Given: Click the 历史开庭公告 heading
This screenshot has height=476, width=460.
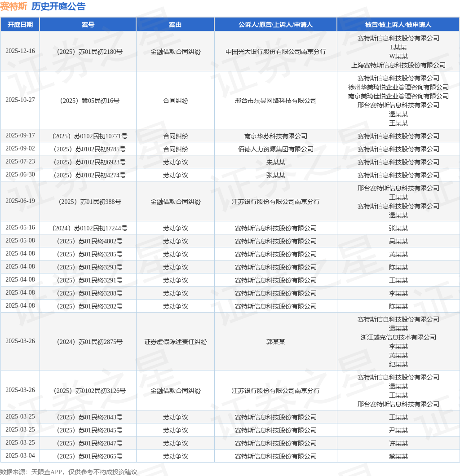Looking at the screenshot, I should click(x=58, y=6).
